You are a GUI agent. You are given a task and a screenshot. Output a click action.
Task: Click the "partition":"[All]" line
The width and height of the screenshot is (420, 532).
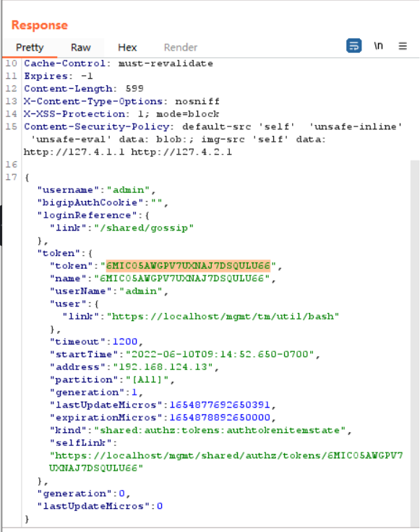[112, 379]
